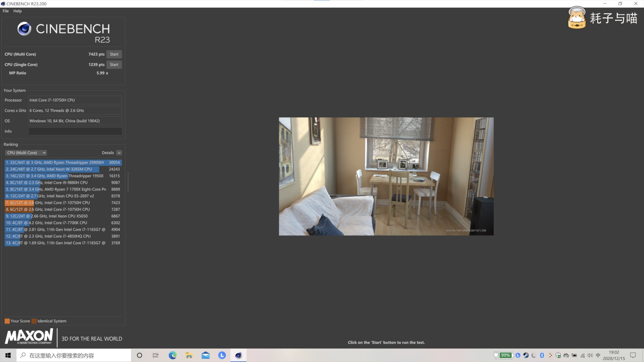
Task: Click the Cinebench taskbar icon
Action: coord(238,355)
